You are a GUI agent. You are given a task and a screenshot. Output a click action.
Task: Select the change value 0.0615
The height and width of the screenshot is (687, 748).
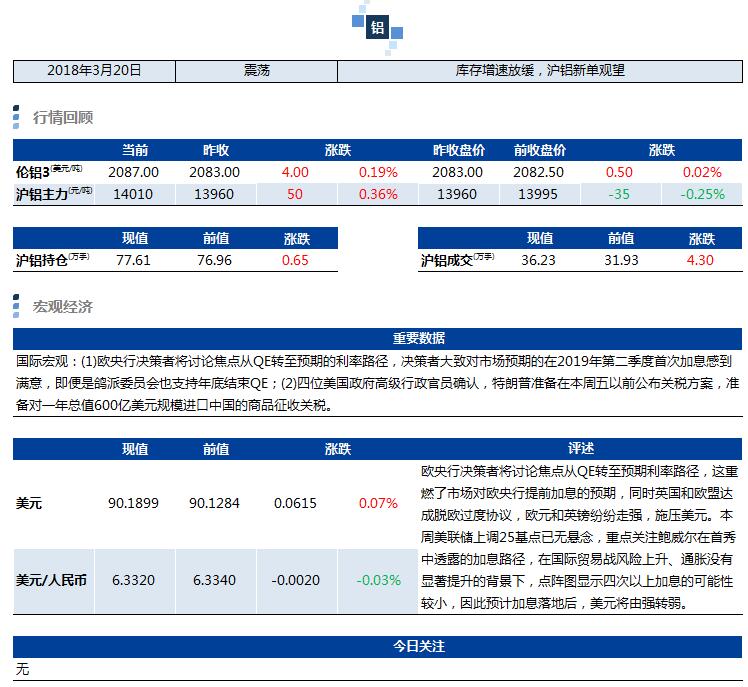[x=295, y=503]
